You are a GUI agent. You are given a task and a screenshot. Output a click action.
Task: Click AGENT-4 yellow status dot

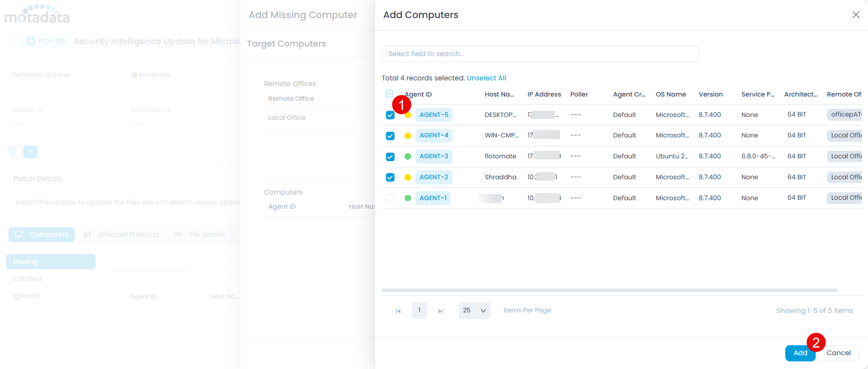[x=408, y=136]
